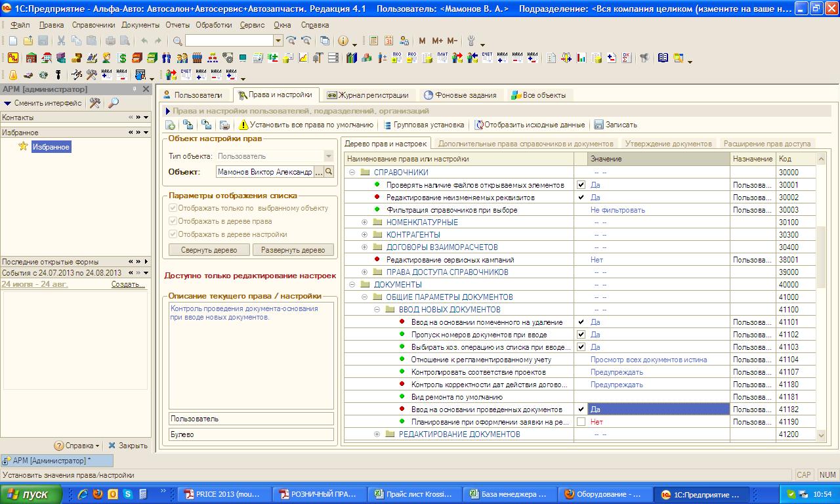This screenshot has width=840, height=504.
Task: Click the organization chart structure icon
Action: click(x=213, y=58)
